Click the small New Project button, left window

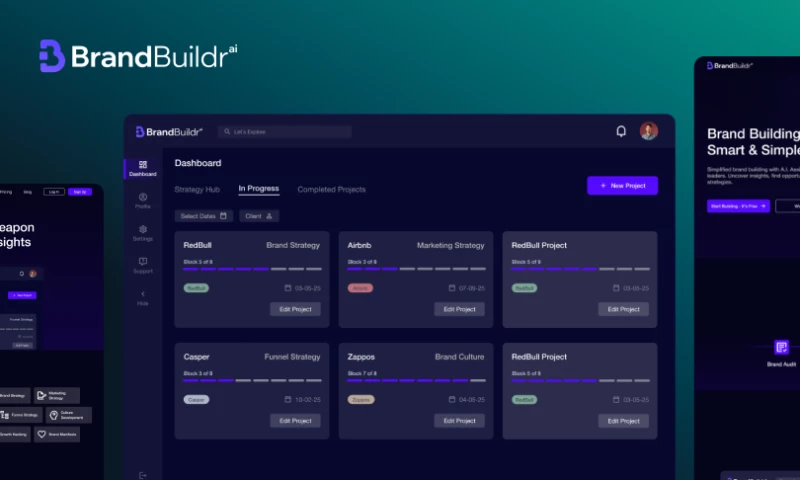[22, 295]
